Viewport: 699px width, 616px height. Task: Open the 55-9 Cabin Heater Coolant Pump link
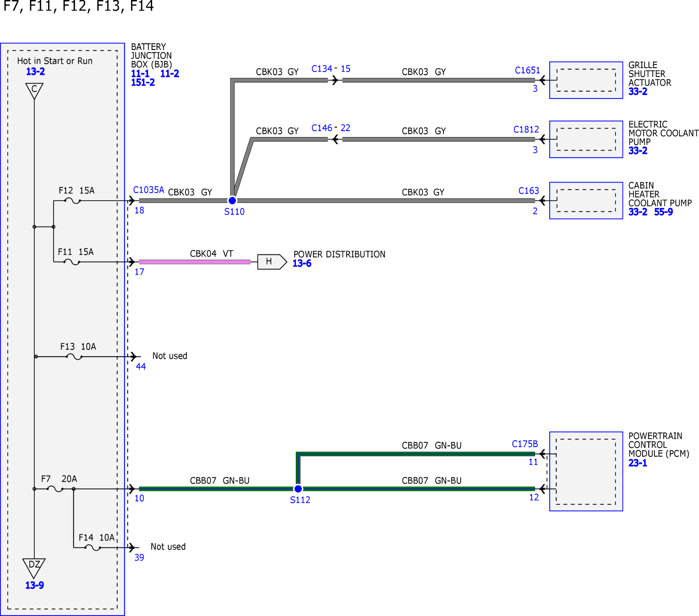664,212
